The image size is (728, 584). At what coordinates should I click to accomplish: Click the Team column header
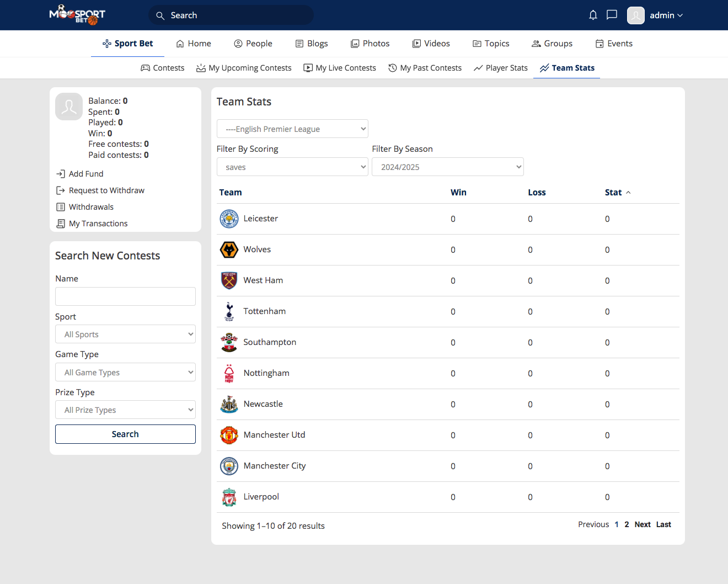(x=231, y=192)
